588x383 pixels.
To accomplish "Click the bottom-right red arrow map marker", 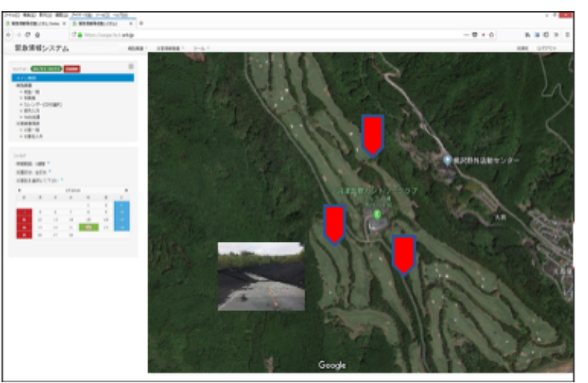I will click(x=403, y=254).
